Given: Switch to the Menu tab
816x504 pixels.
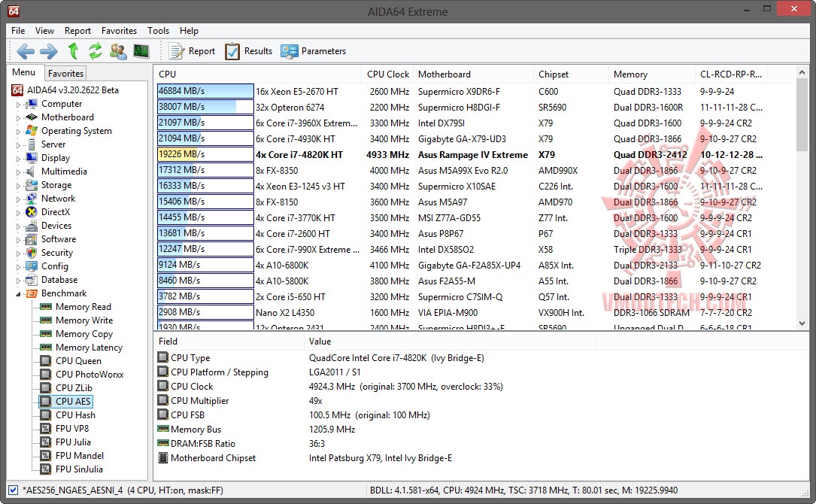Looking at the screenshot, I should click(x=24, y=72).
